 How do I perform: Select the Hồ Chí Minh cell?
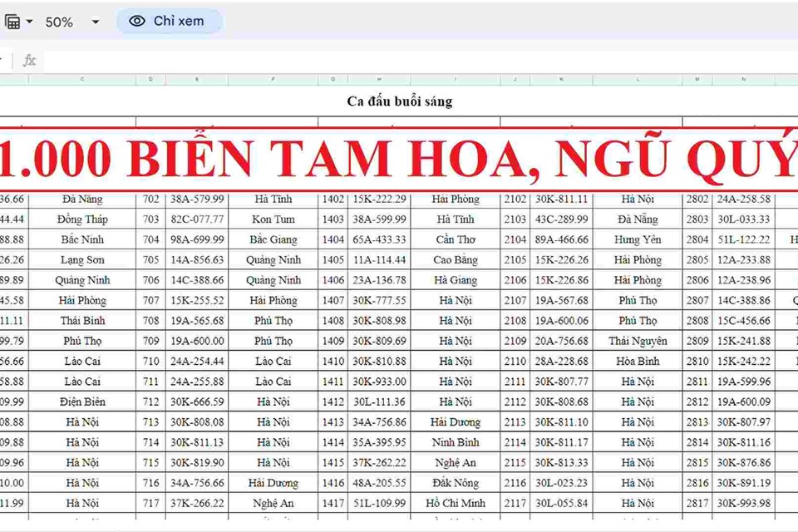[x=456, y=503]
